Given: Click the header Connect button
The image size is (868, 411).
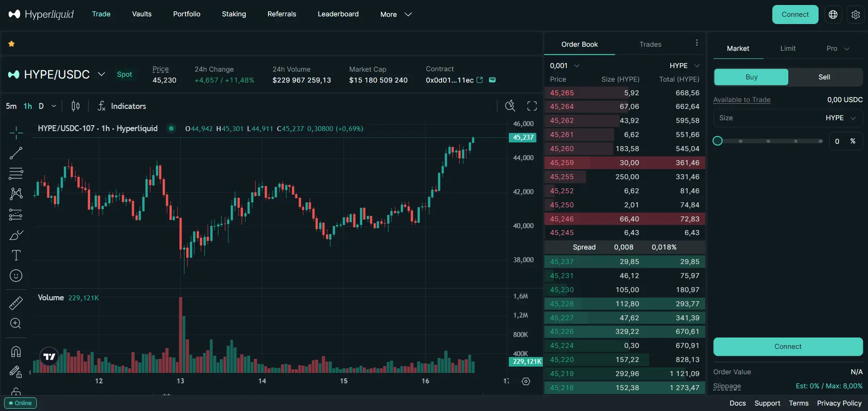Looking at the screenshot, I should (x=795, y=15).
